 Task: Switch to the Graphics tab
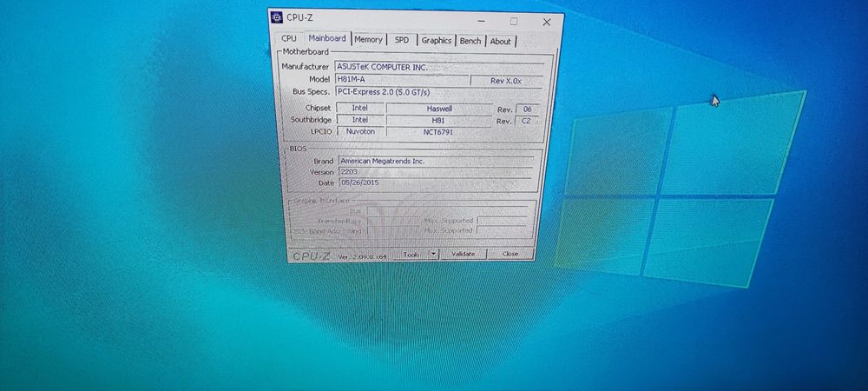437,41
